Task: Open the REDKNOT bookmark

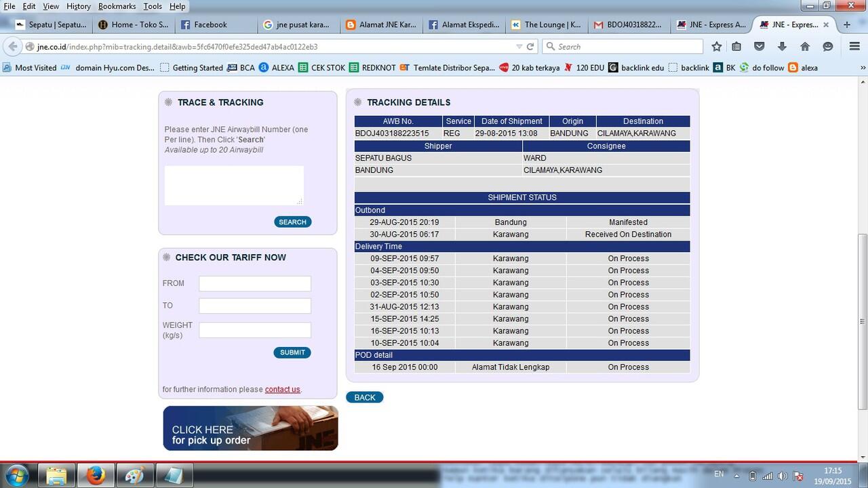Action: pyautogui.click(x=373, y=68)
